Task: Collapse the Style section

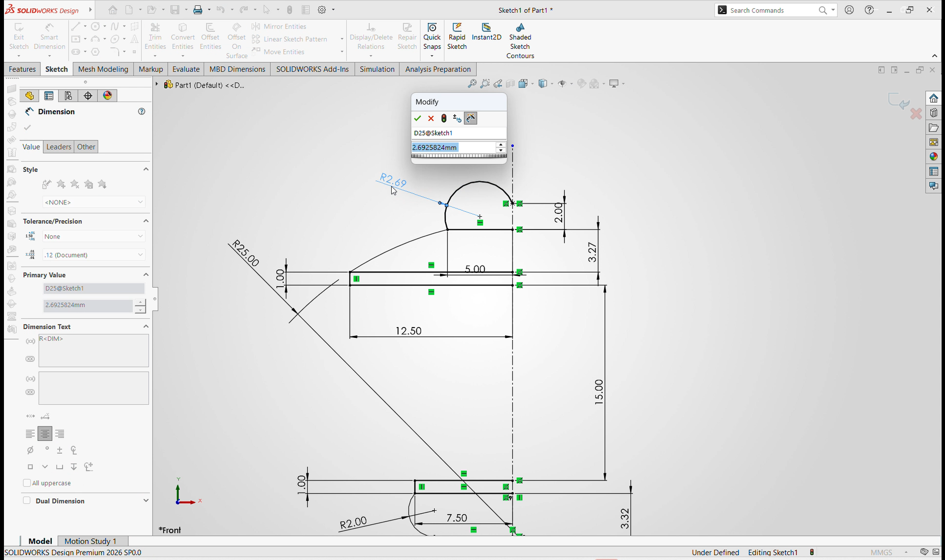Action: coord(146,169)
